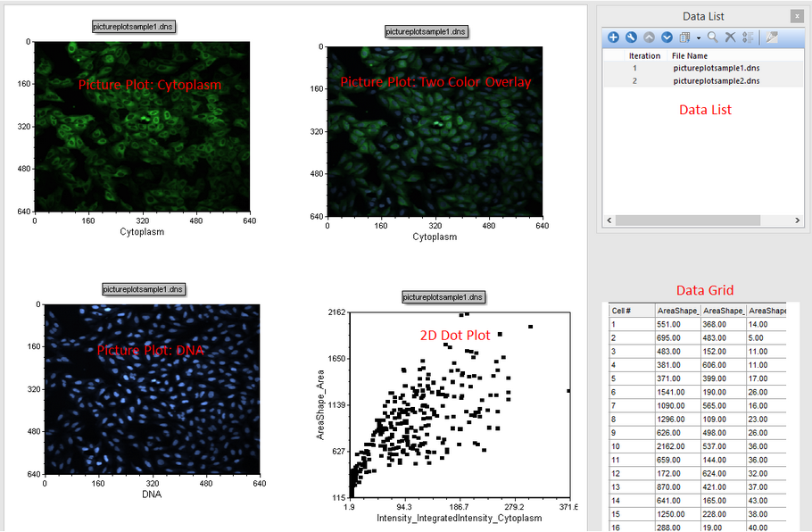812x532 pixels.
Task: Click the sort list icon in toolbar
Action: [x=748, y=37]
